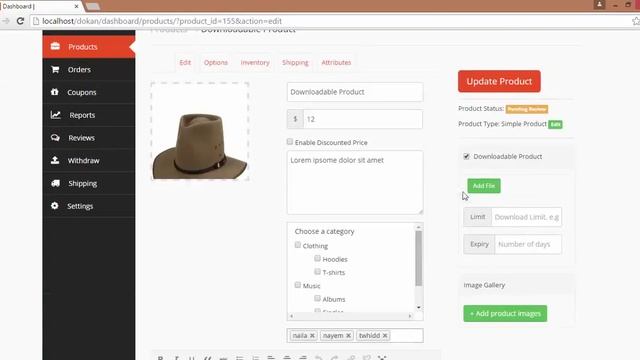This screenshot has width=640, height=360.
Task: Check the Hoodies category
Action: click(317, 258)
